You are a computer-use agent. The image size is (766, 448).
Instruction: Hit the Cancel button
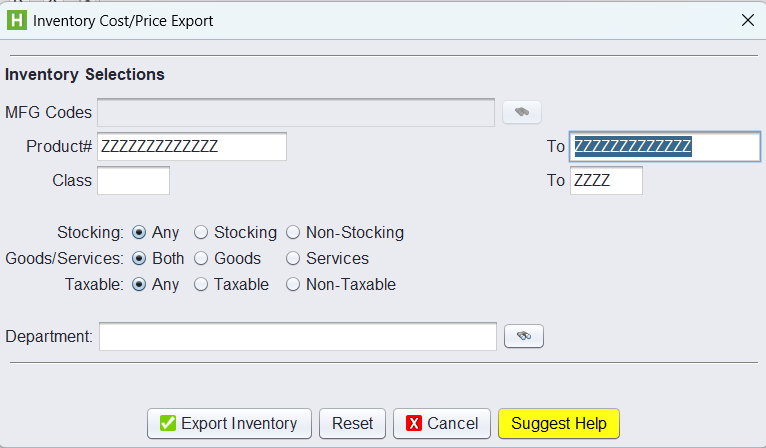point(442,423)
